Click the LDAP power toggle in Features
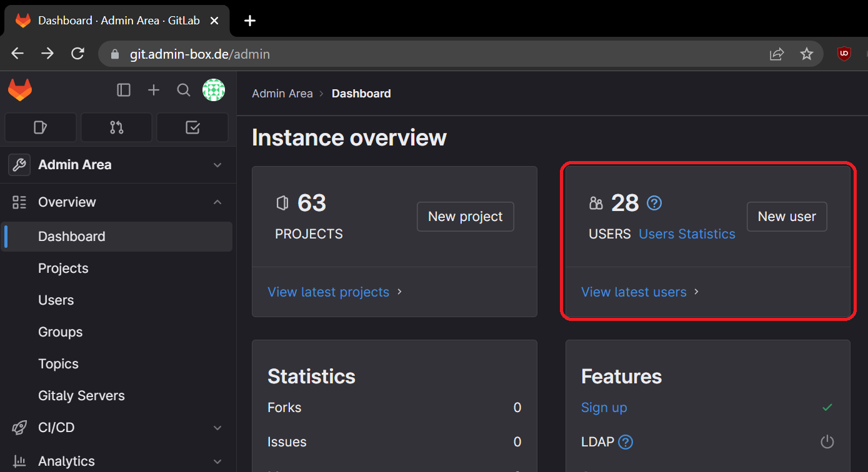The height and width of the screenshot is (472, 868). 827,441
